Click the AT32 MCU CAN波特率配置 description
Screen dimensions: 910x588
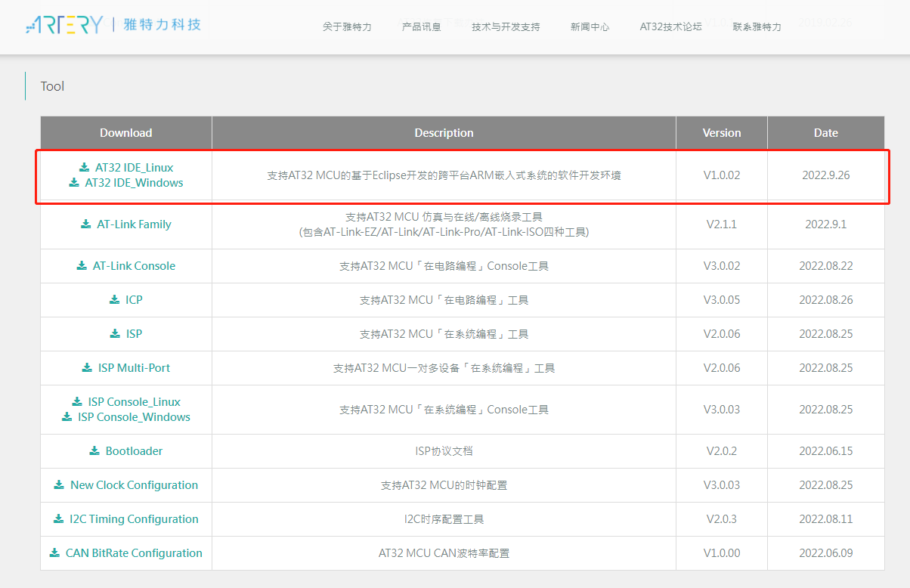[x=444, y=552]
